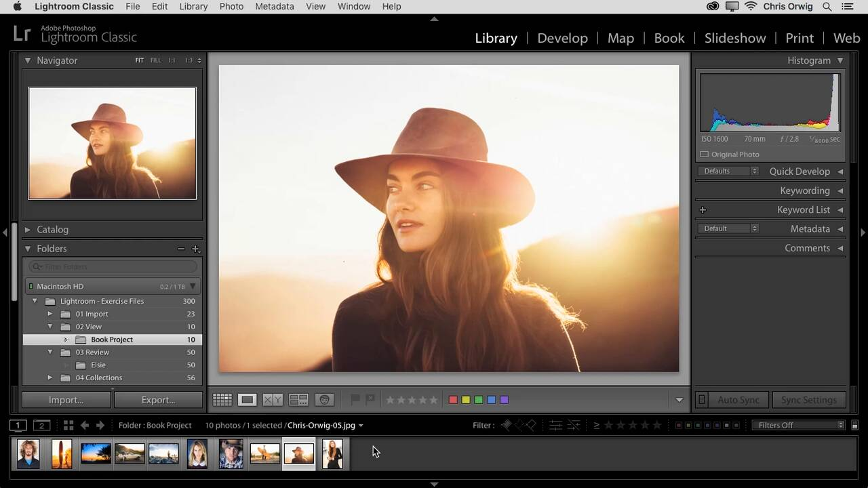Viewport: 868px width, 488px height.
Task: Toggle the Auto Sync switch
Action: (702, 400)
